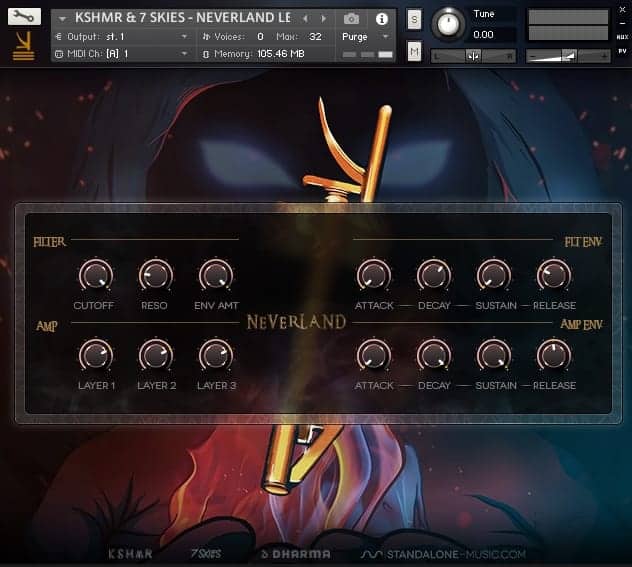Close the instrument with X button
This screenshot has width=632, height=567.
point(622,10)
